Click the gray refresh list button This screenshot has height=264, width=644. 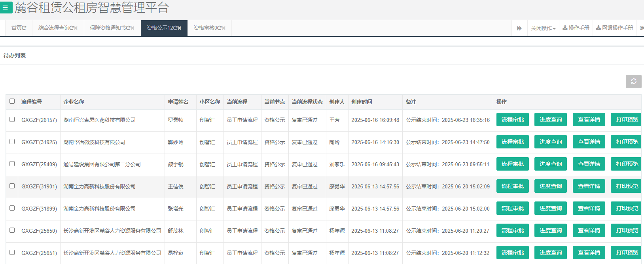pos(633,81)
